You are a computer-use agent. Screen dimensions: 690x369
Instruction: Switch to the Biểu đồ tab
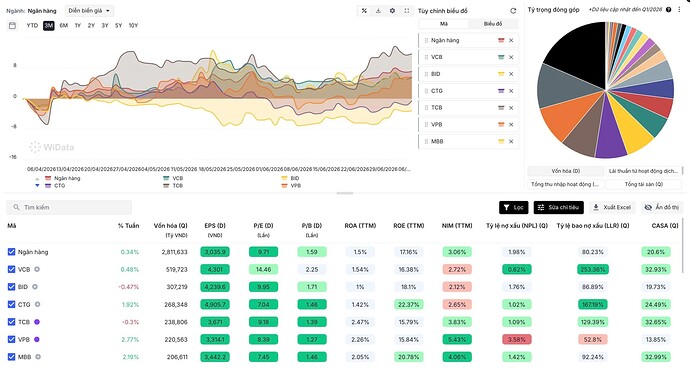(x=493, y=24)
